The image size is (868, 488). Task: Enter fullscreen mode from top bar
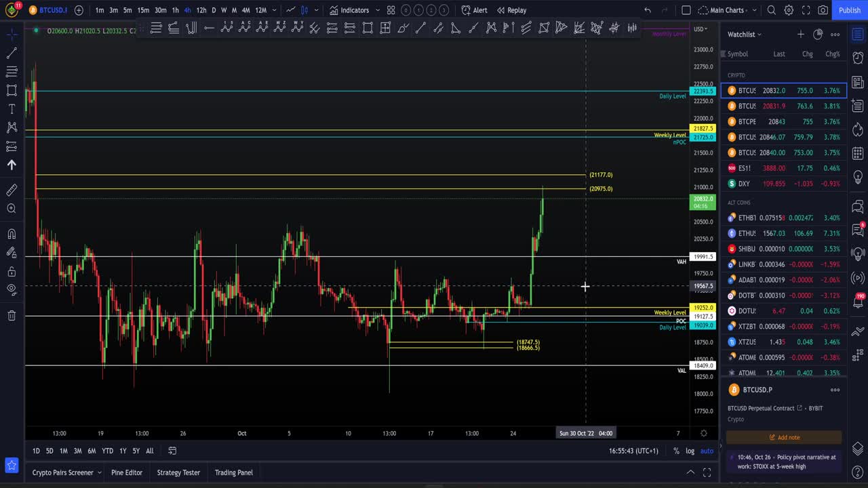pyautogui.click(x=806, y=10)
